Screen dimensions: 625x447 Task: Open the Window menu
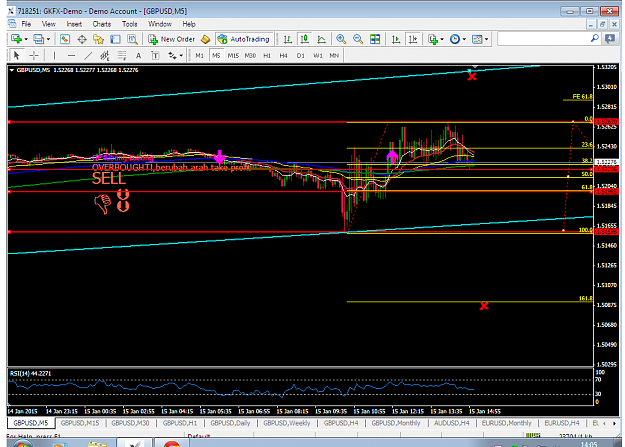(160, 24)
